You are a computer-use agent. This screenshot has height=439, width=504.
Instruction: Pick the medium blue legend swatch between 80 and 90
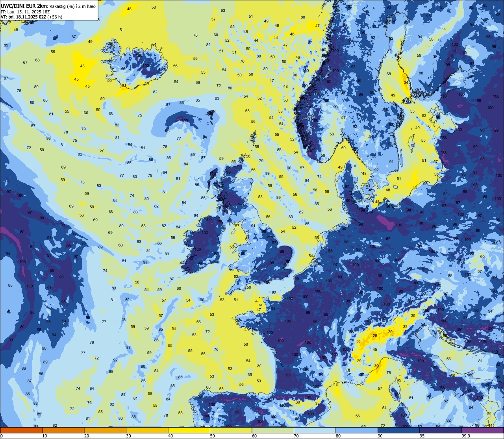click(357, 430)
